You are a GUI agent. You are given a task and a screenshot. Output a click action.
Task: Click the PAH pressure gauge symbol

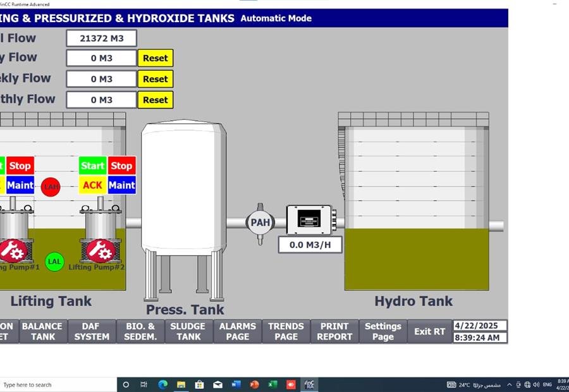(x=260, y=223)
